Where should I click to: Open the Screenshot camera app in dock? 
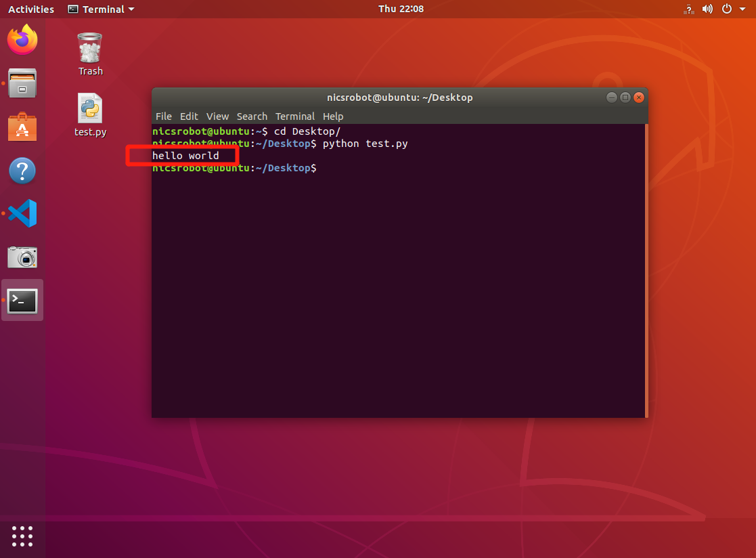point(22,257)
